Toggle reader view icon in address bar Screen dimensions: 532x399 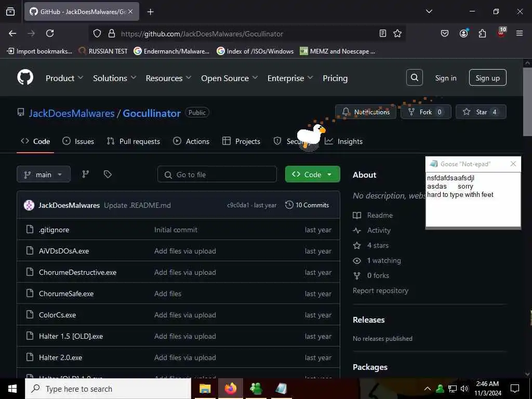click(383, 33)
